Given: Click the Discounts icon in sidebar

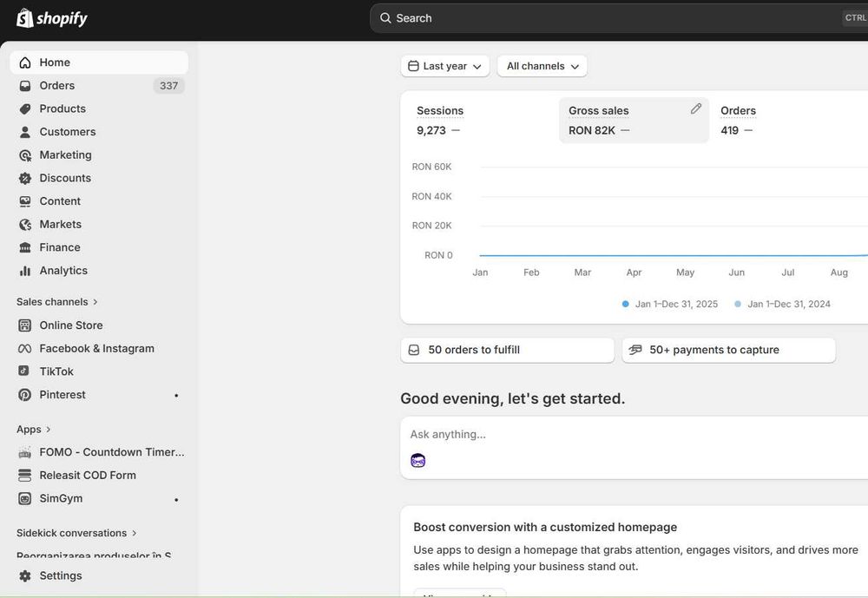Looking at the screenshot, I should pos(24,178).
